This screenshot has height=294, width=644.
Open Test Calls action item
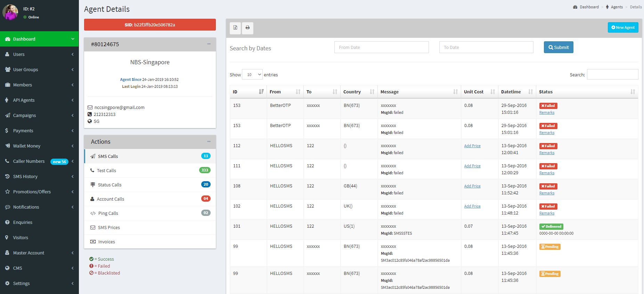(x=150, y=170)
